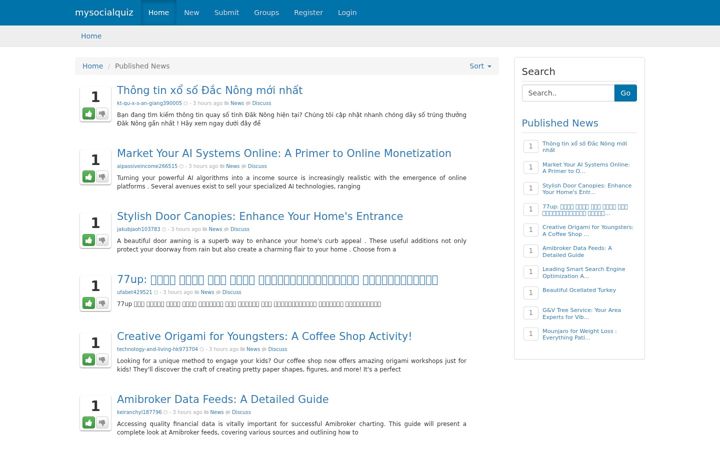Click the vote count box beside sidebar Beautiful Ocellated Turkey
This screenshot has height=450, width=720.
530,292
